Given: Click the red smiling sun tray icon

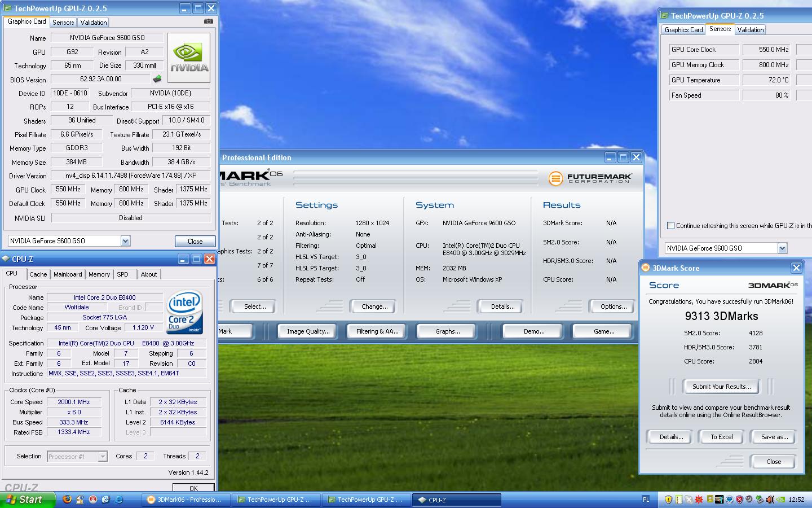Looking at the screenshot, I should point(699,500).
